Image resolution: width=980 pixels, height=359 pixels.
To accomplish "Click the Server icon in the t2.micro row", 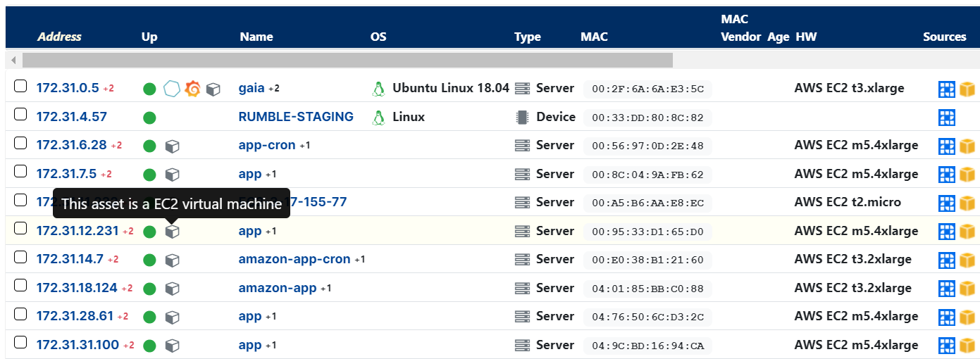I will coord(522,202).
